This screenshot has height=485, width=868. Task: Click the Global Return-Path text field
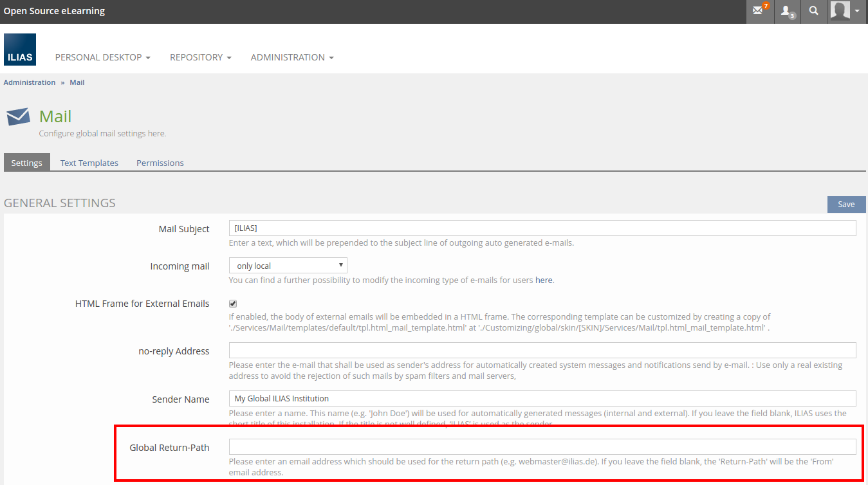click(542, 447)
